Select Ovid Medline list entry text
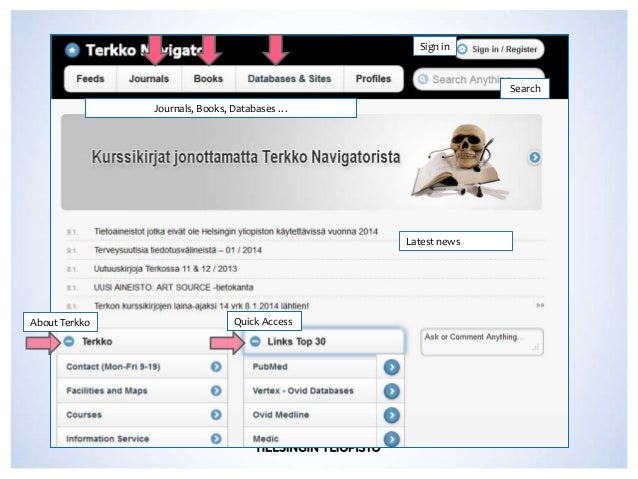The height and width of the screenshot is (479, 638). [x=281, y=415]
